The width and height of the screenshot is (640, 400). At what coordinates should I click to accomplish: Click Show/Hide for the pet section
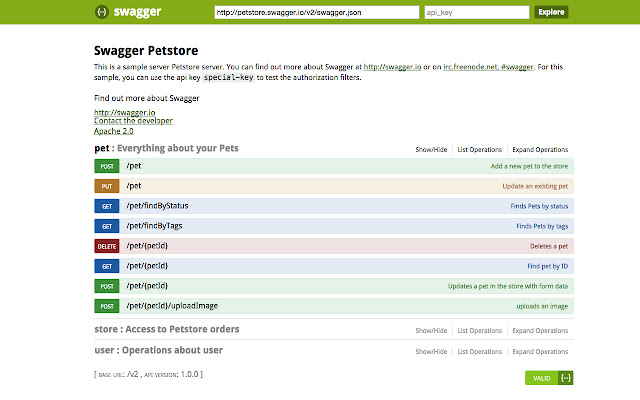tap(431, 149)
